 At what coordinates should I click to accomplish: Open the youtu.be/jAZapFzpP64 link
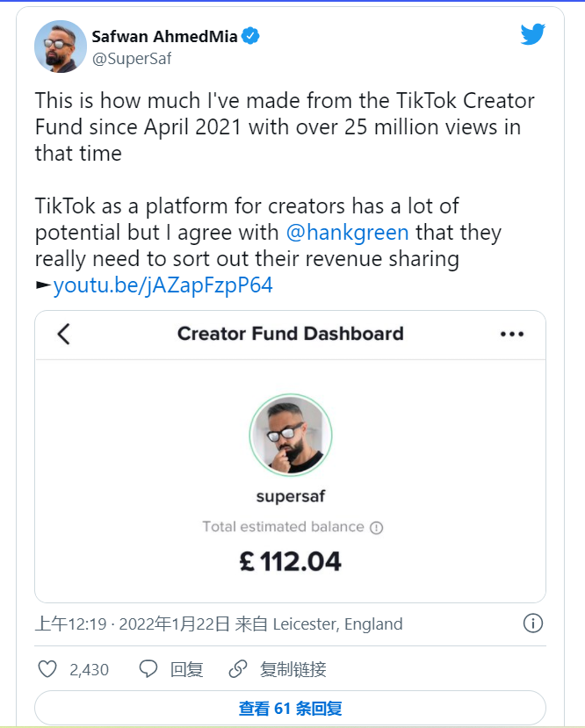(x=162, y=285)
